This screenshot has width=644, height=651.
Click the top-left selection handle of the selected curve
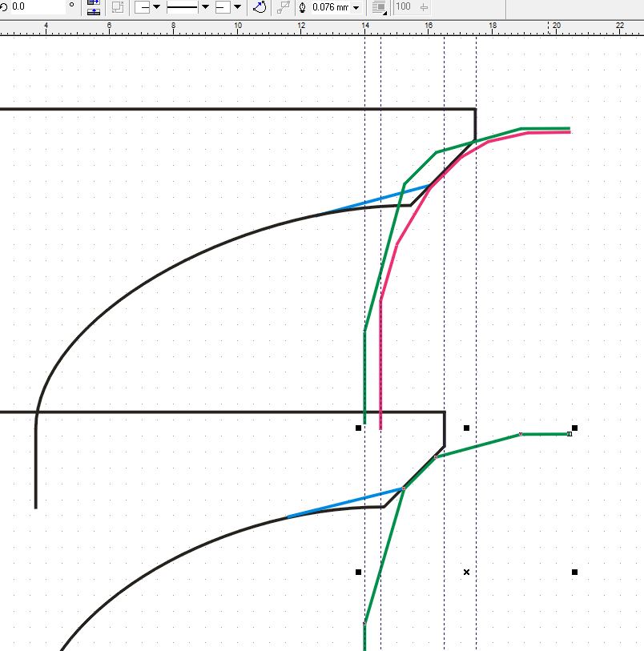pyautogui.click(x=358, y=428)
